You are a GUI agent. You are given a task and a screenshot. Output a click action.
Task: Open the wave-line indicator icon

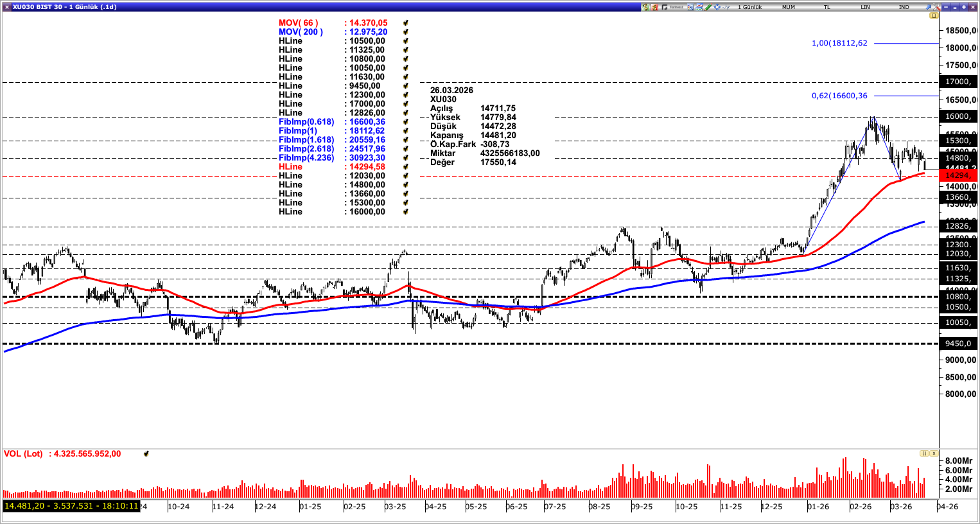pos(726,6)
